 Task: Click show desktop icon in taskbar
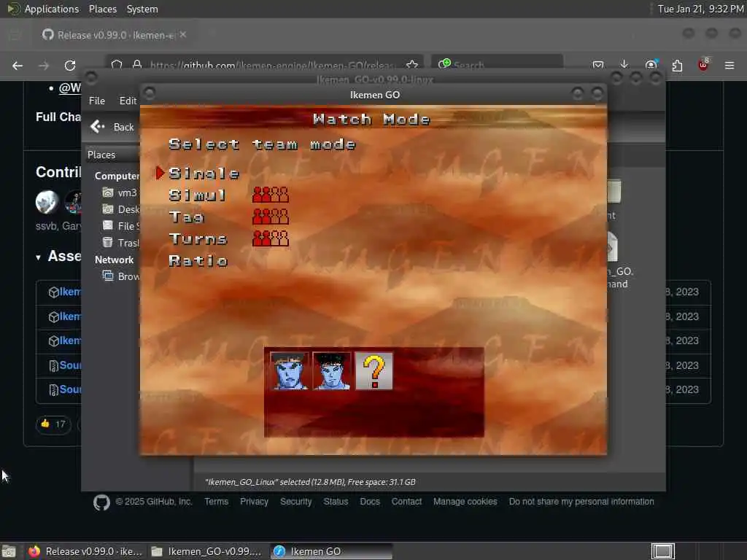[9, 551]
